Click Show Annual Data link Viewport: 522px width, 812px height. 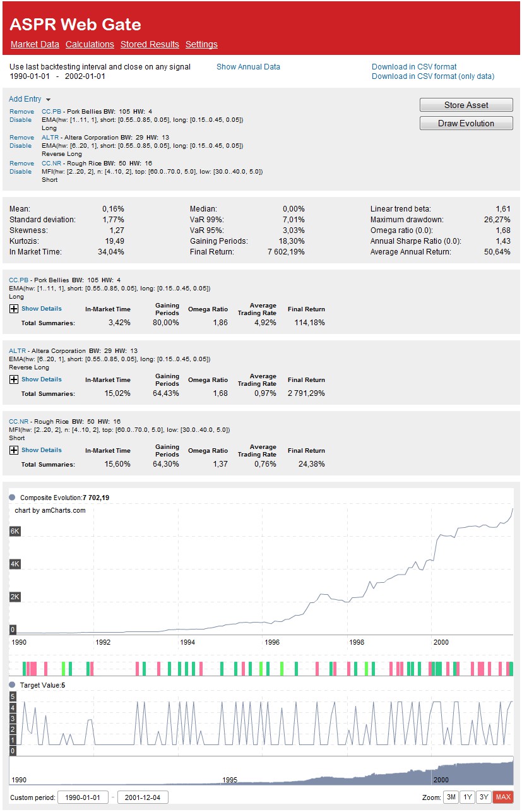[248, 67]
